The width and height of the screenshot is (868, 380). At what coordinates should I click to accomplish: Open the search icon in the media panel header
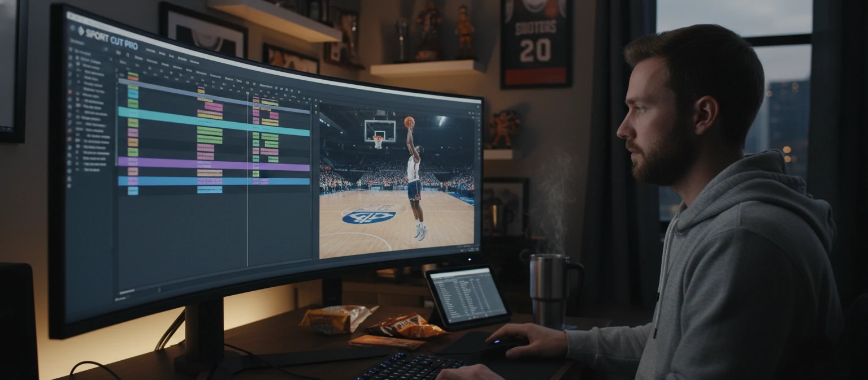104,49
